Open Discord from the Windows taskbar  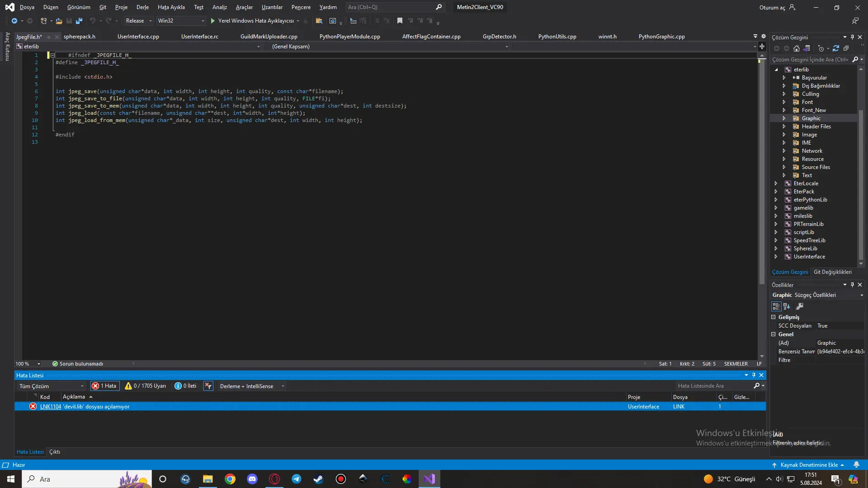click(252, 479)
